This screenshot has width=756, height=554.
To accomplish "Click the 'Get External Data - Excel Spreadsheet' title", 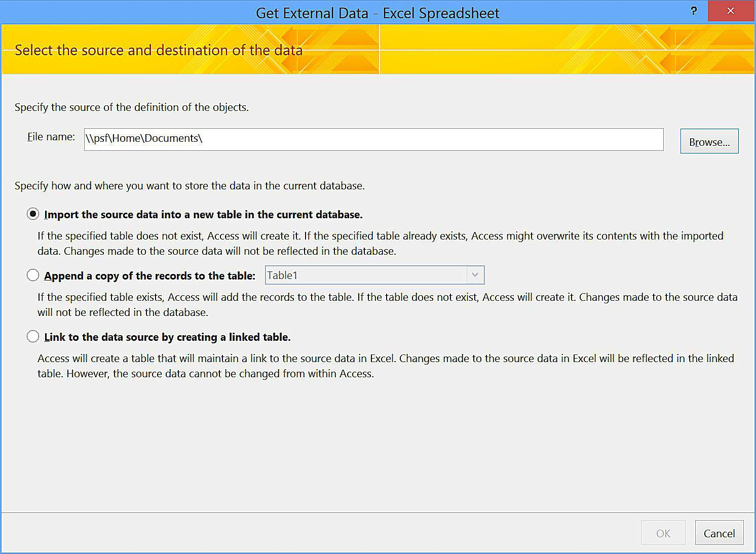I will (377, 13).
